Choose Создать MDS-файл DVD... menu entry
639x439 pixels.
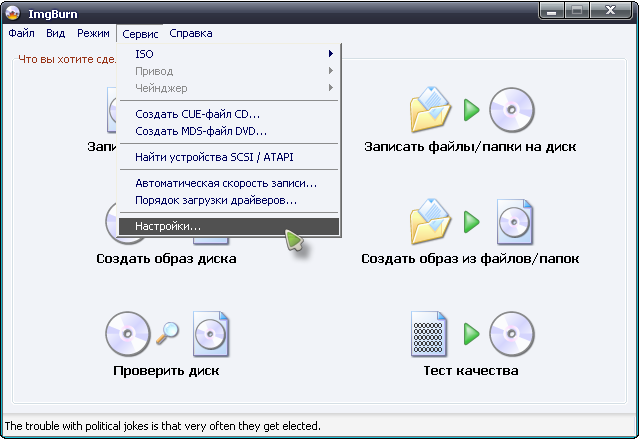click(201, 131)
